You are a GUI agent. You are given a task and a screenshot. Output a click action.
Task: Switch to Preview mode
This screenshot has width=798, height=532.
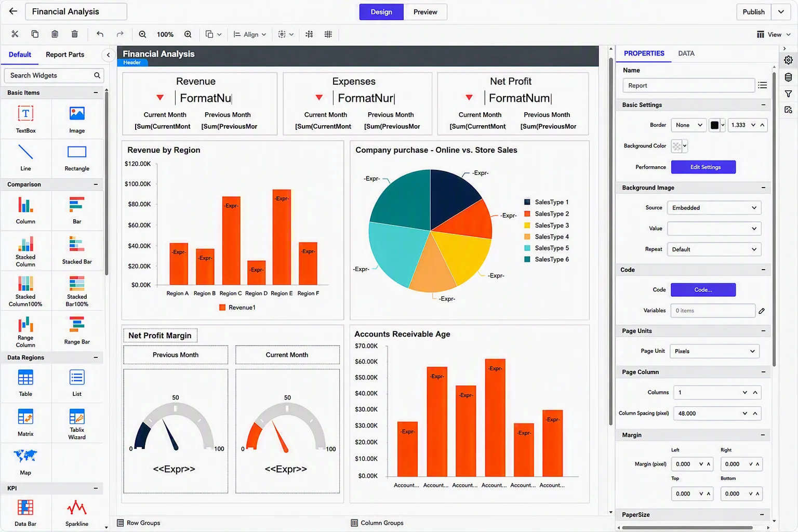tap(425, 12)
